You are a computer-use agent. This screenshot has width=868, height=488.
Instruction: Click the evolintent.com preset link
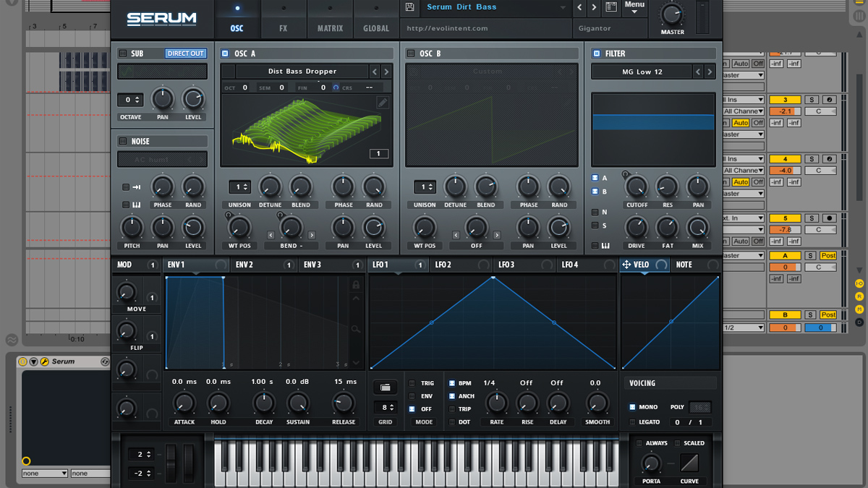(x=447, y=28)
